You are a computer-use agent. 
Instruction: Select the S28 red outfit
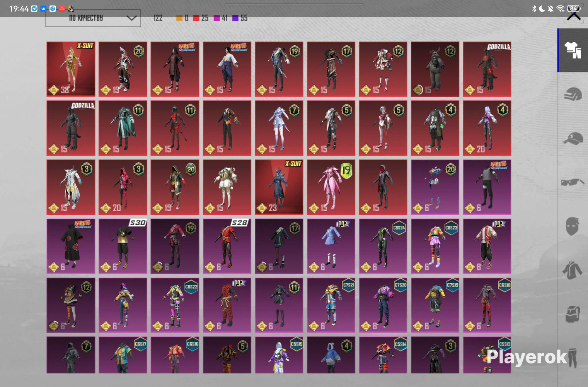click(x=227, y=246)
